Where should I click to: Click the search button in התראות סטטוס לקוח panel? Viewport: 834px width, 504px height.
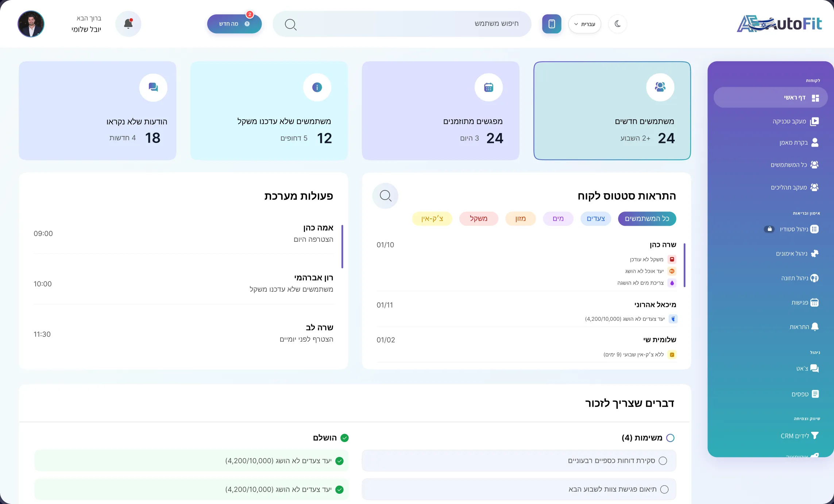(385, 196)
